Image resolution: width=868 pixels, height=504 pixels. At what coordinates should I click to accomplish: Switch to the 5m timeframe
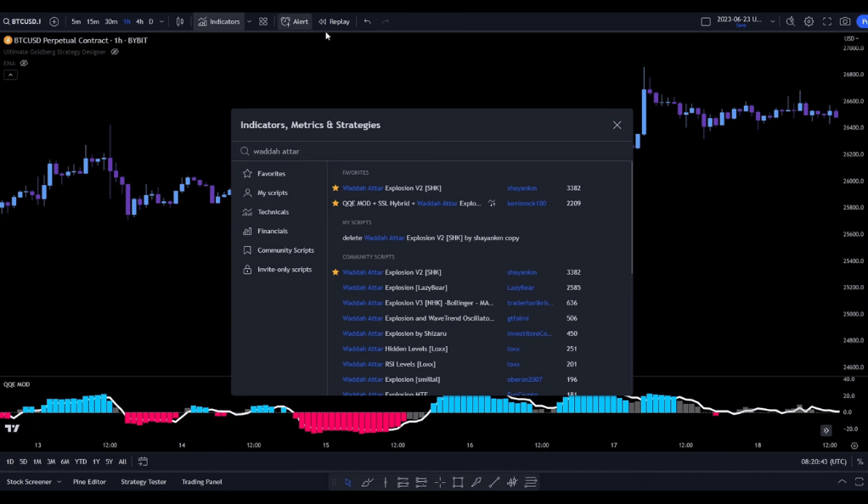[x=76, y=21]
